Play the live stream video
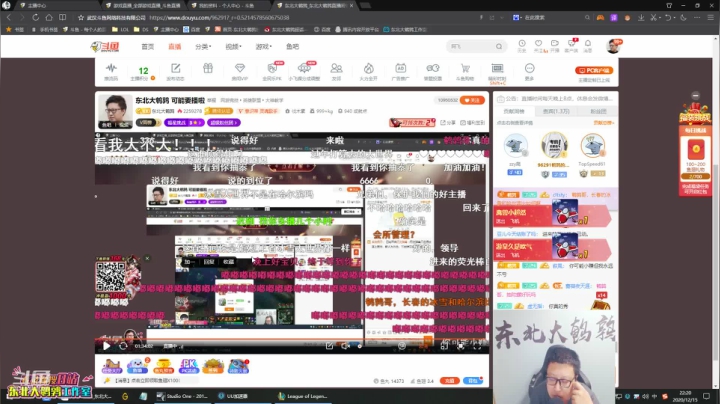The image size is (720, 404). click(106, 346)
